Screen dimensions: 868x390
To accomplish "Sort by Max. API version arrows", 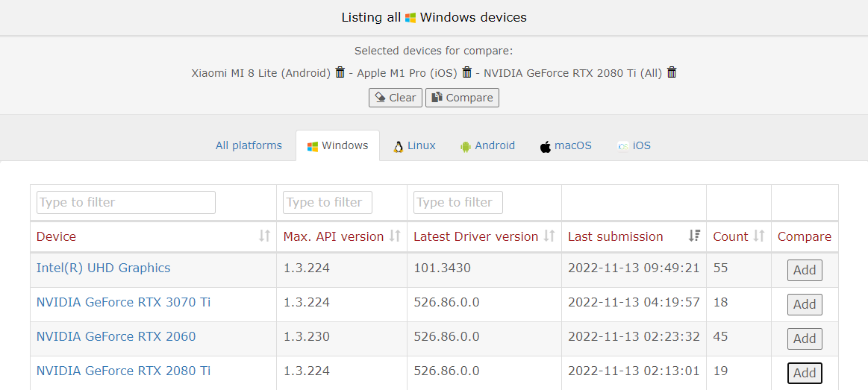I will click(x=394, y=236).
